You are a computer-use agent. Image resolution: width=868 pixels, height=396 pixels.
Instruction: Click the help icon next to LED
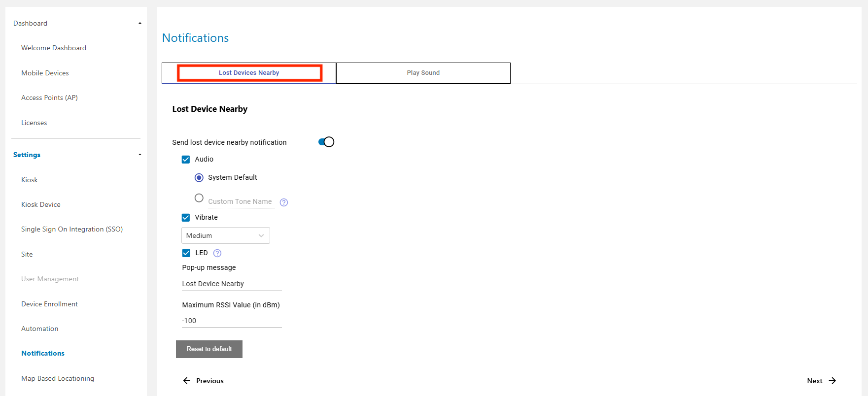[x=217, y=253]
